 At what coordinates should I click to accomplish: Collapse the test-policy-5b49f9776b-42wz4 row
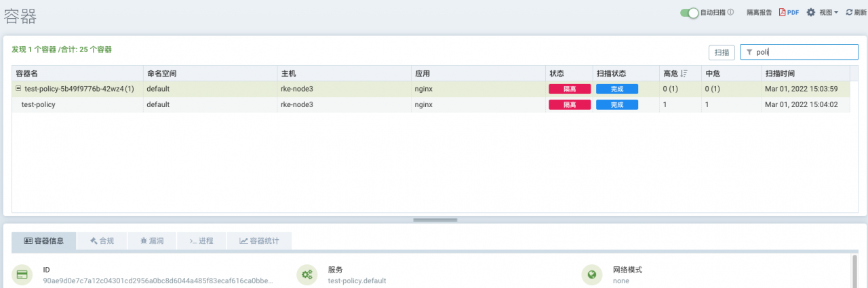[x=18, y=89]
